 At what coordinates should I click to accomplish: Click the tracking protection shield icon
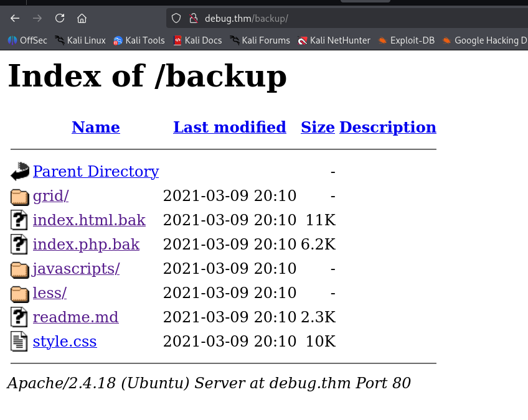point(176,18)
